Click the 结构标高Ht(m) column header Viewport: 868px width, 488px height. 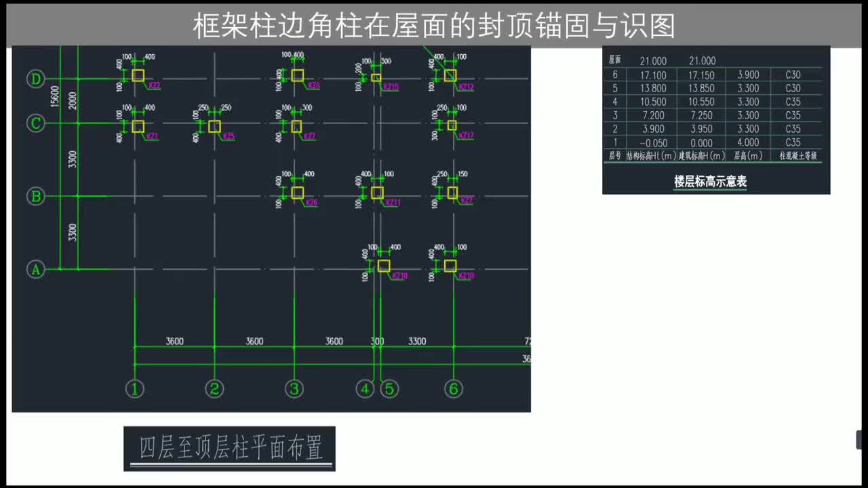(x=651, y=156)
